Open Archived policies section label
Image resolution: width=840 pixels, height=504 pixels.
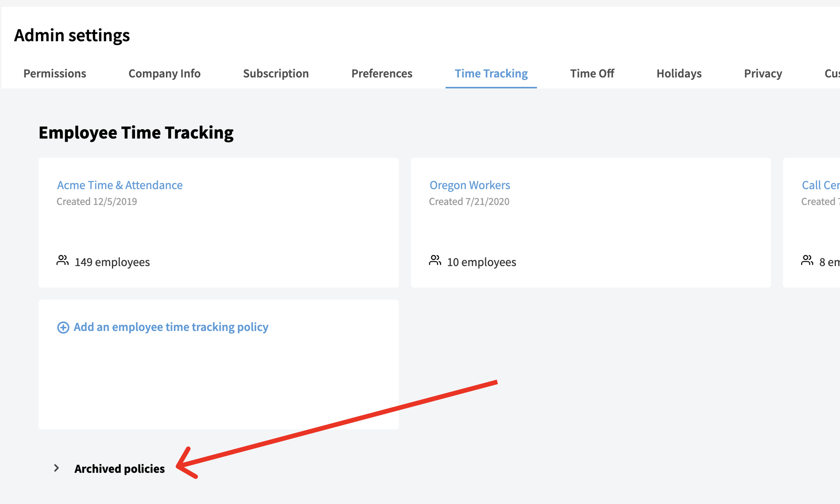(x=120, y=469)
